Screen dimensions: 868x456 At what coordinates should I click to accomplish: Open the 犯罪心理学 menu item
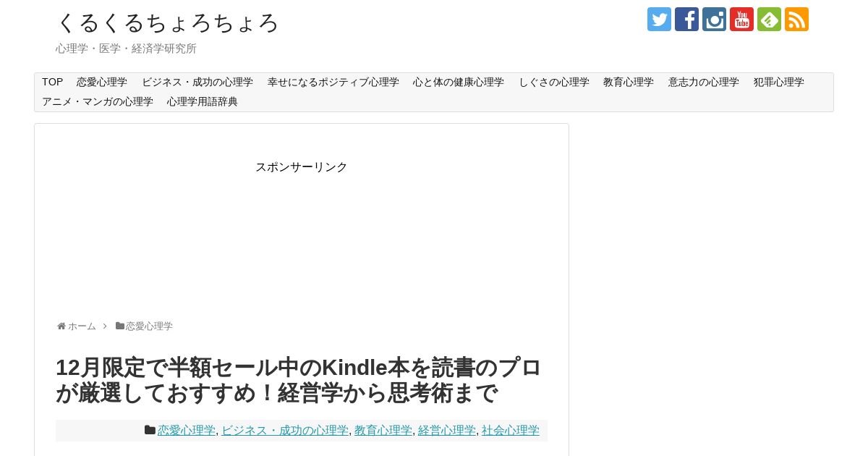tap(779, 83)
